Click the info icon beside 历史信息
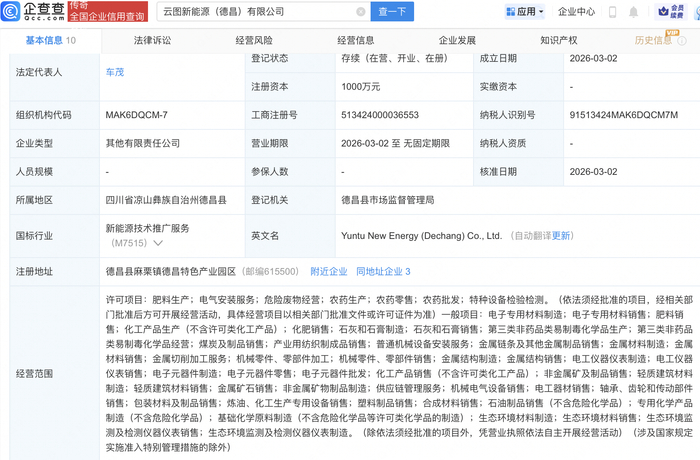Image resolution: width=700 pixels, height=460 pixels. 682,41
